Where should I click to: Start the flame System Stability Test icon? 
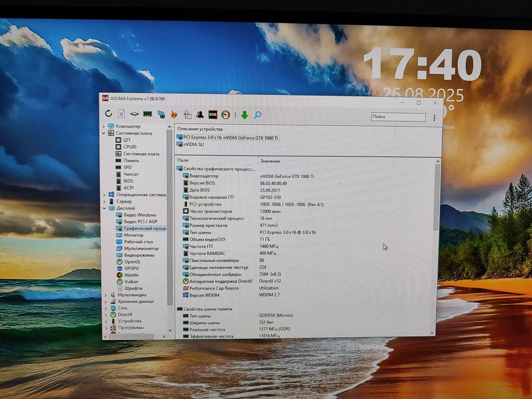click(174, 115)
